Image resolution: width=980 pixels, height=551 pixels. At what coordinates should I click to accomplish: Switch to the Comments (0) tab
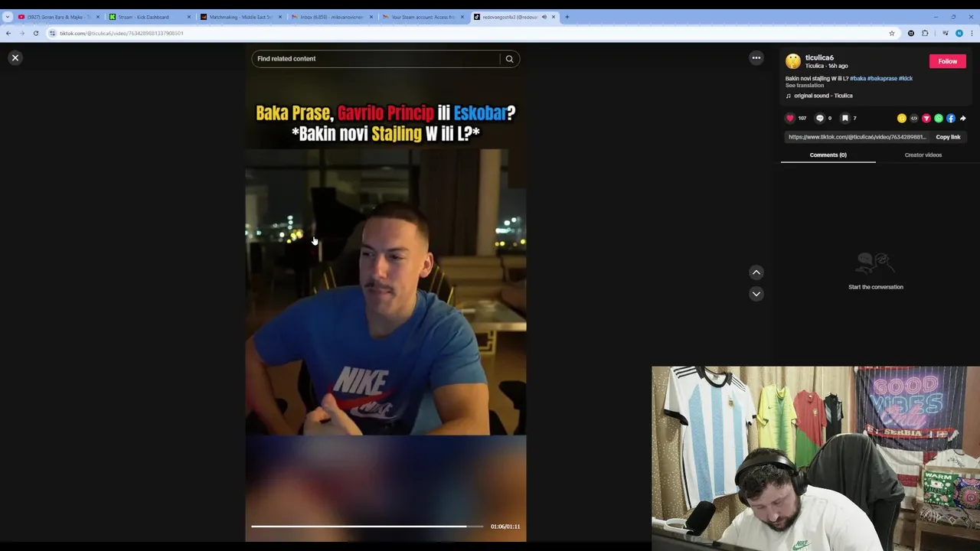(828, 155)
